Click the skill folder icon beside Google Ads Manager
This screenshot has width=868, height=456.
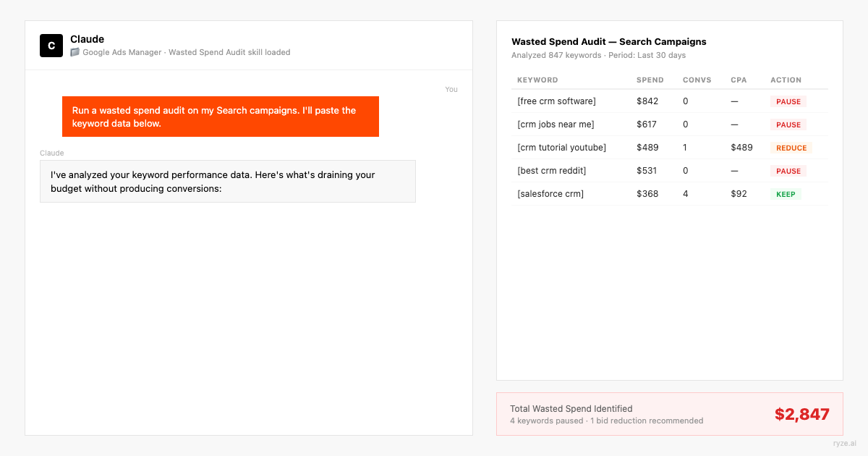pos(75,51)
